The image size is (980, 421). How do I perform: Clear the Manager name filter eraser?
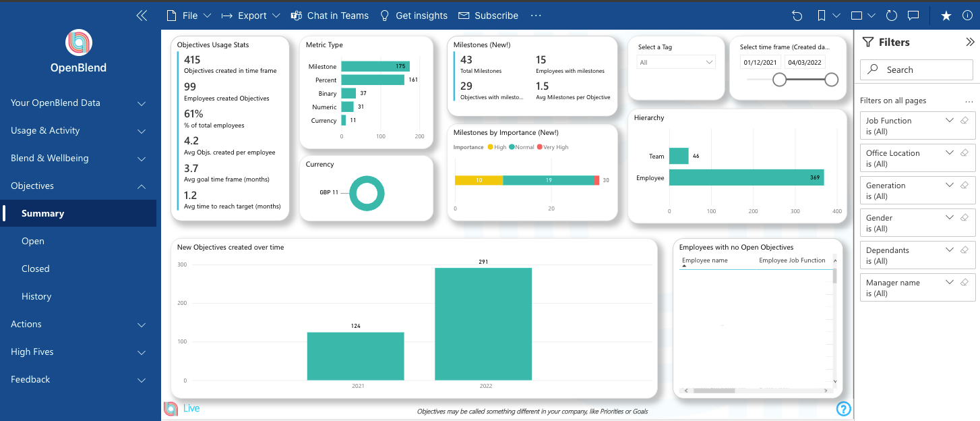point(964,283)
